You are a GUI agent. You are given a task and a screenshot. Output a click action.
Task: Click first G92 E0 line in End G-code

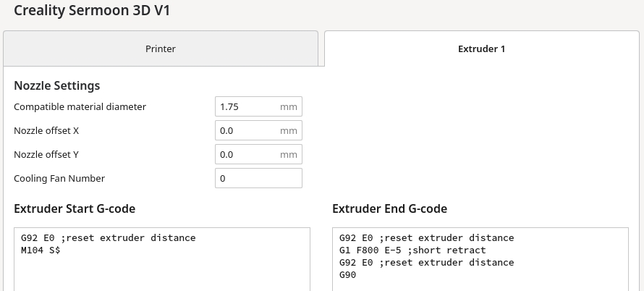coord(427,238)
